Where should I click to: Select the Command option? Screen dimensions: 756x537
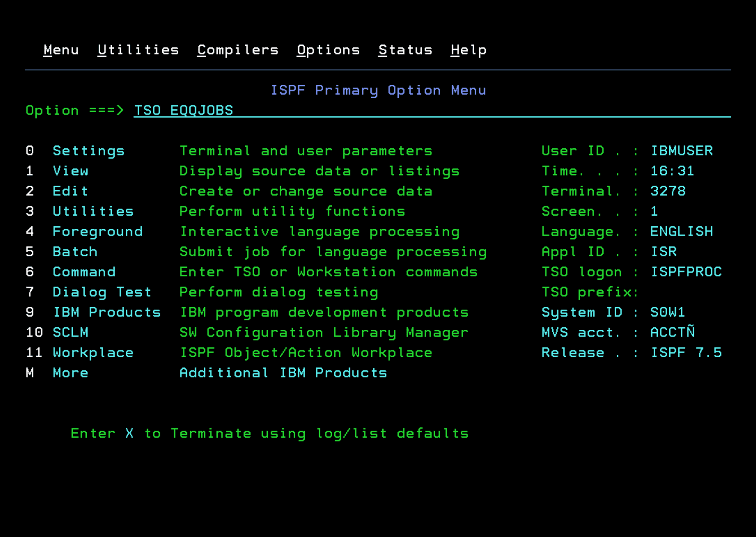click(x=84, y=272)
